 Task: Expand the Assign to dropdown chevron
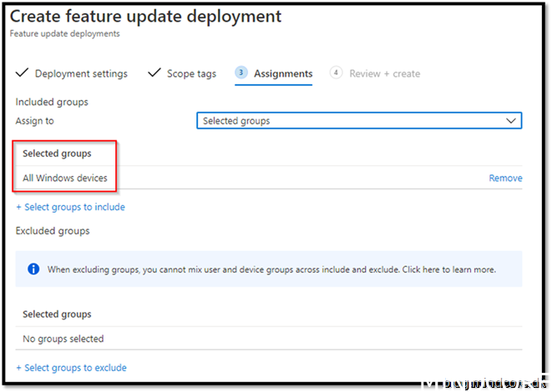click(x=511, y=121)
